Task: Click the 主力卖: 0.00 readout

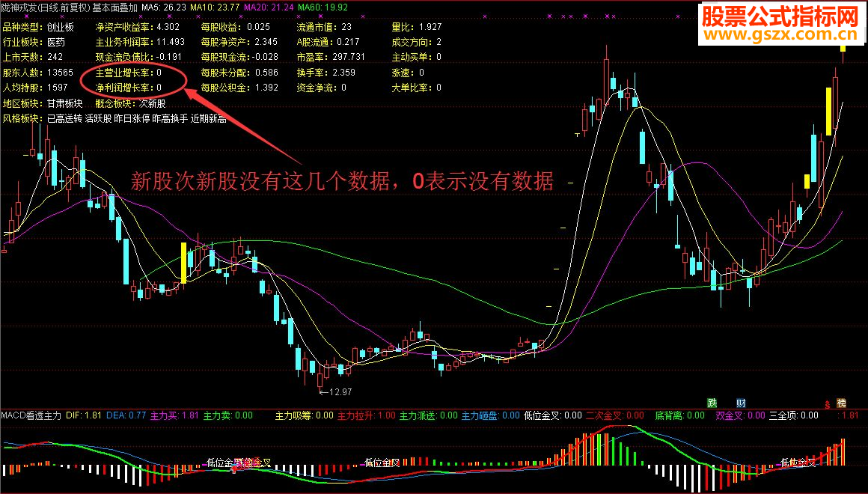Action: [228, 415]
